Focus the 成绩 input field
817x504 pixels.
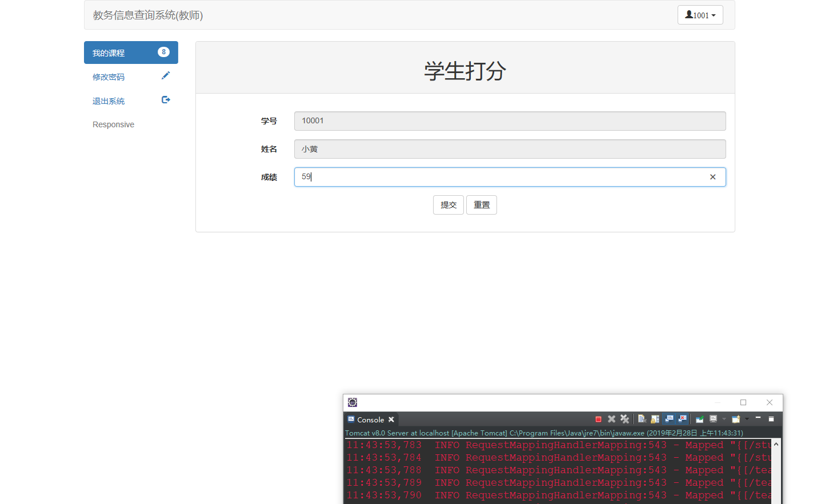click(510, 177)
